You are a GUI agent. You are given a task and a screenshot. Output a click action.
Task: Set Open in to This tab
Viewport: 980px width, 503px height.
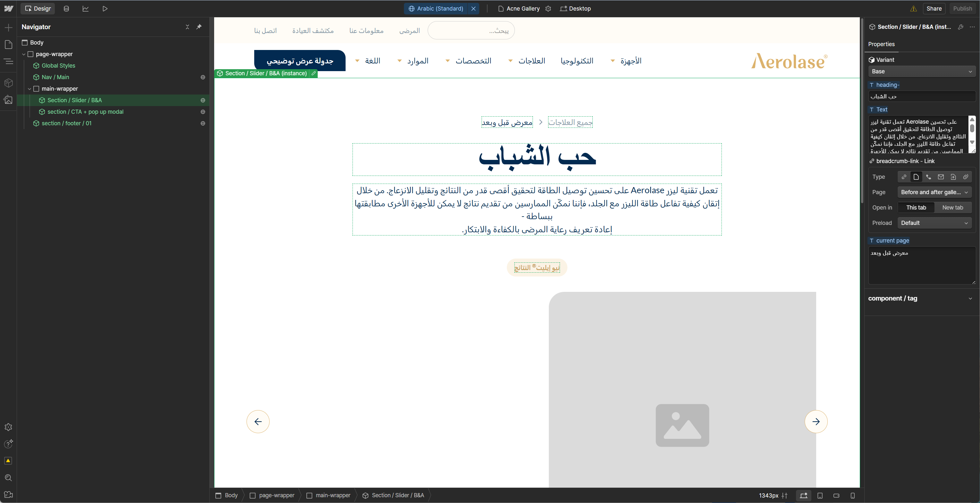916,208
